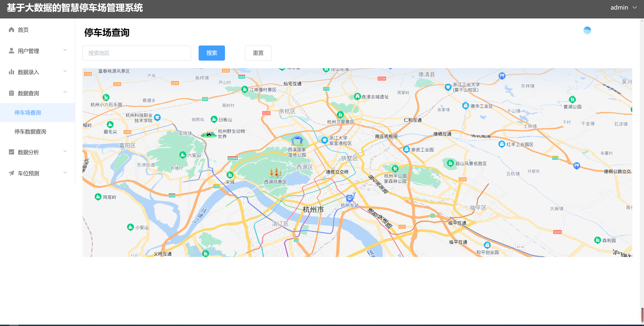Image resolution: width=644 pixels, height=326 pixels.
Task: Select 停车场查询 menu item
Action: [x=28, y=112]
